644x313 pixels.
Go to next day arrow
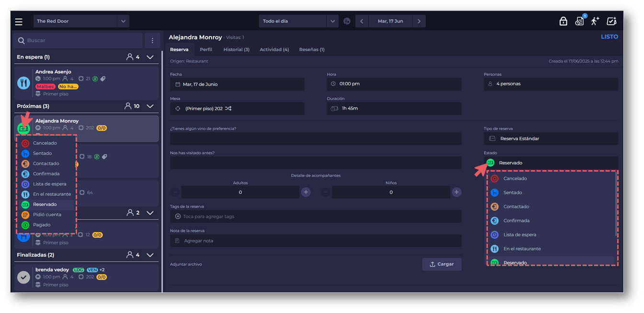(x=419, y=21)
